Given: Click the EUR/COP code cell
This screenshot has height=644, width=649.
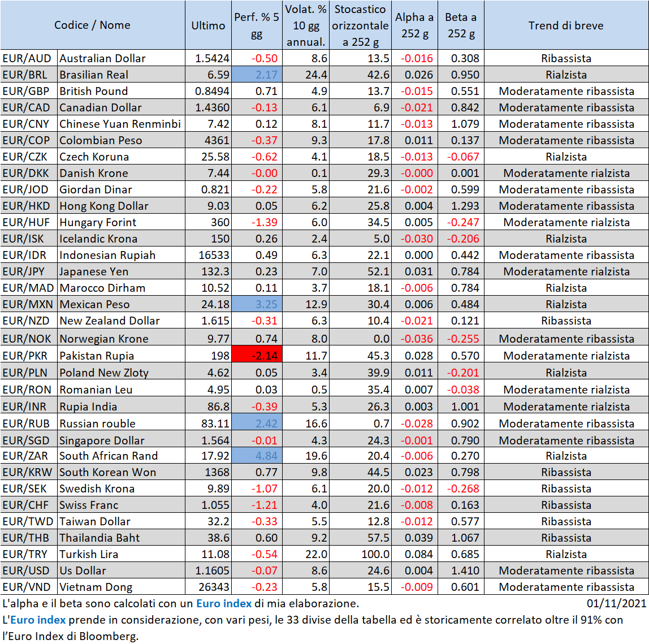Looking at the screenshot, I should [29, 140].
